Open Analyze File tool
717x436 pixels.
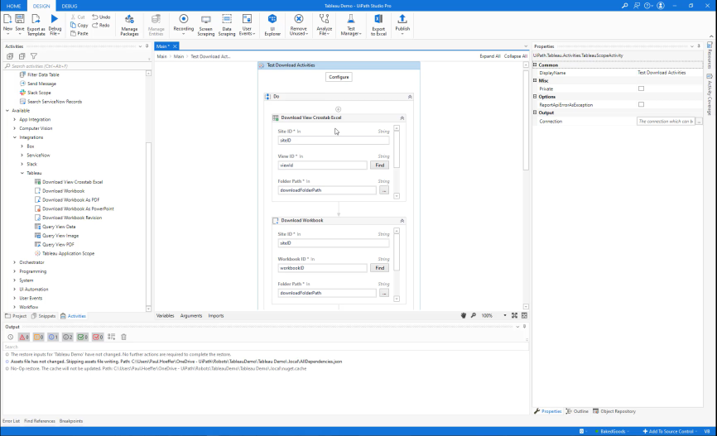[324, 25]
